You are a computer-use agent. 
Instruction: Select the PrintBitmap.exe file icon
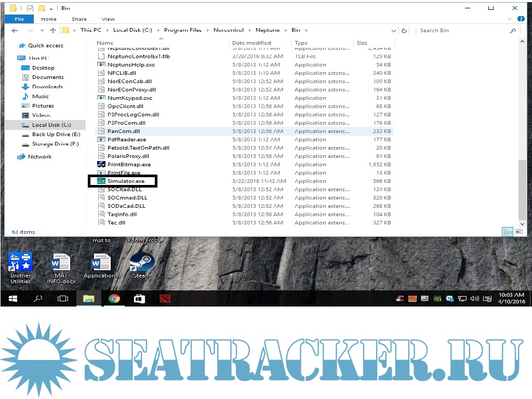(101, 165)
